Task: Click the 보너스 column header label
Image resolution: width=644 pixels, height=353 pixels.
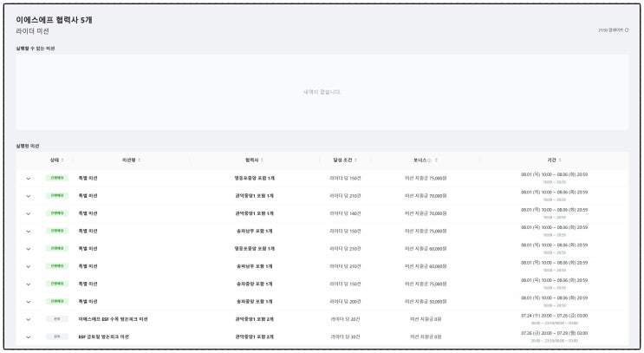Action: (420, 160)
